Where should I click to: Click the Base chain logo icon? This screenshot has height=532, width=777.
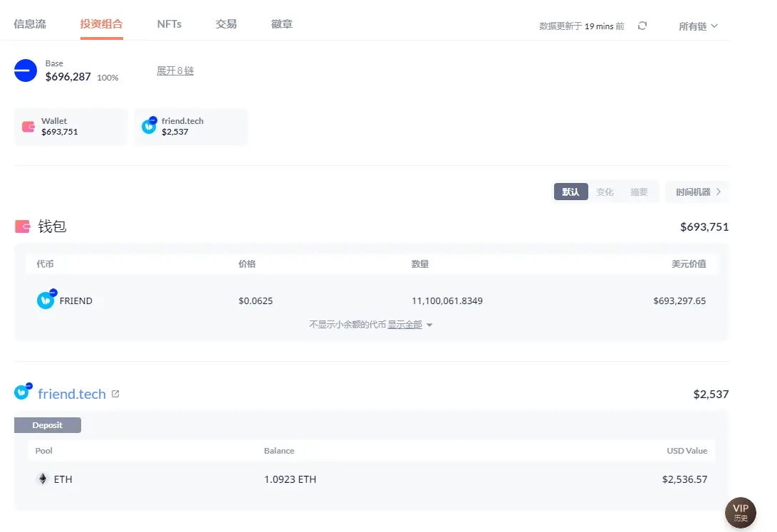pos(26,71)
